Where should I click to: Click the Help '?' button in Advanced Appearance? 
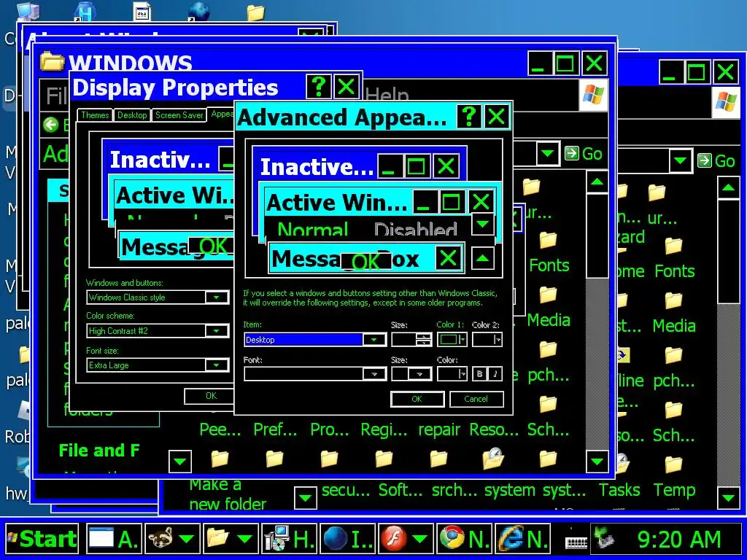click(x=469, y=117)
